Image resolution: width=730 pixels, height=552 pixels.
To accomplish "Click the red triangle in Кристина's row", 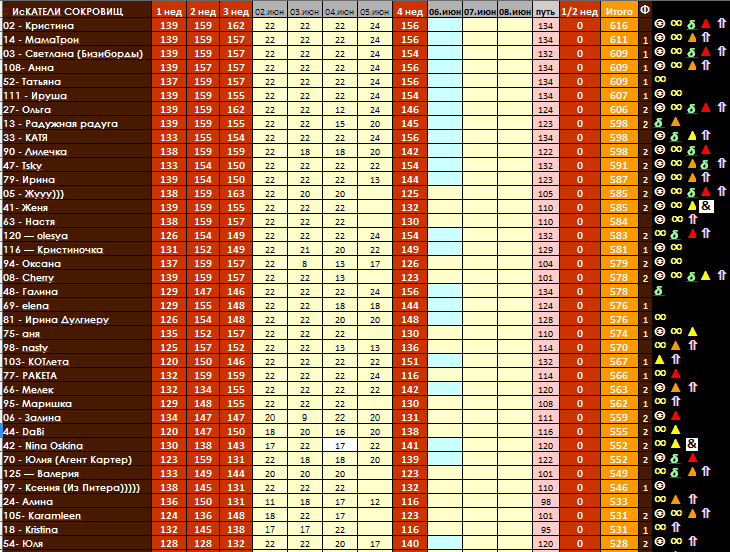I will click(706, 24).
